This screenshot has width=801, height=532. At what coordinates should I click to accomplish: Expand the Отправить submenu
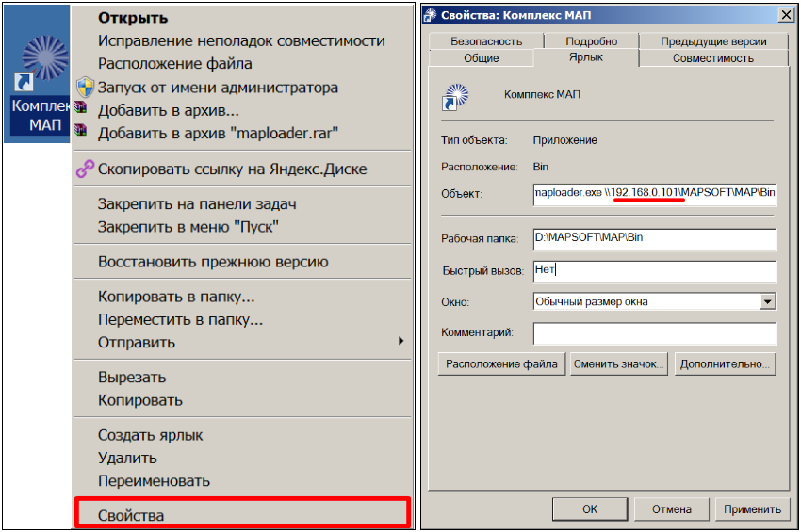(400, 342)
